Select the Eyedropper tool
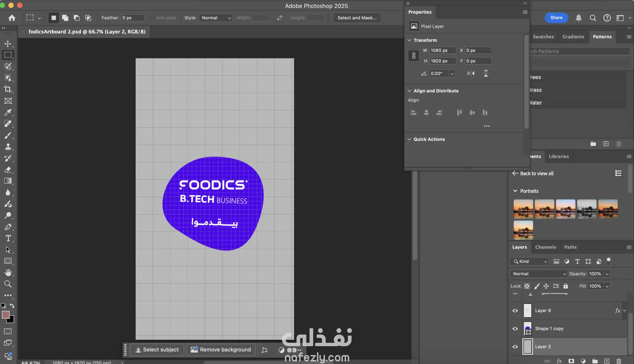This screenshot has height=364, width=634. tap(8, 112)
